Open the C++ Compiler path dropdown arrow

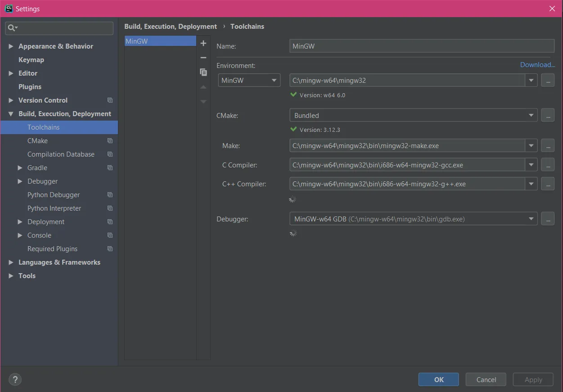point(531,184)
